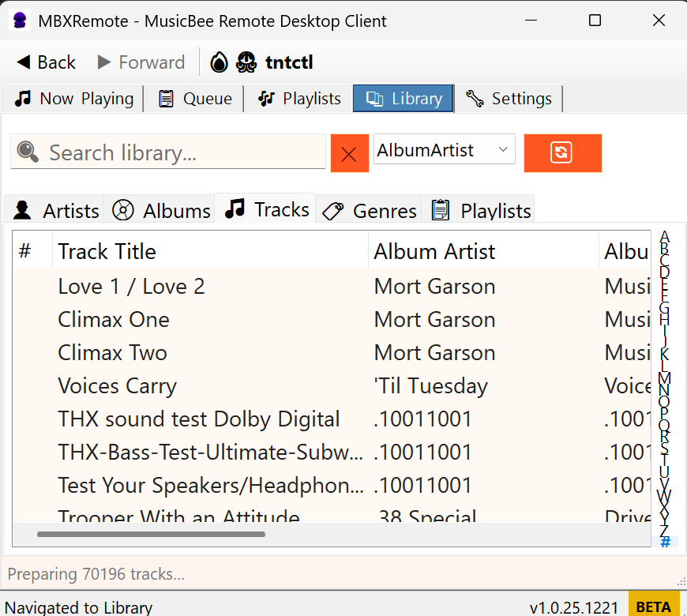Select the Genres sub-tab

(370, 211)
